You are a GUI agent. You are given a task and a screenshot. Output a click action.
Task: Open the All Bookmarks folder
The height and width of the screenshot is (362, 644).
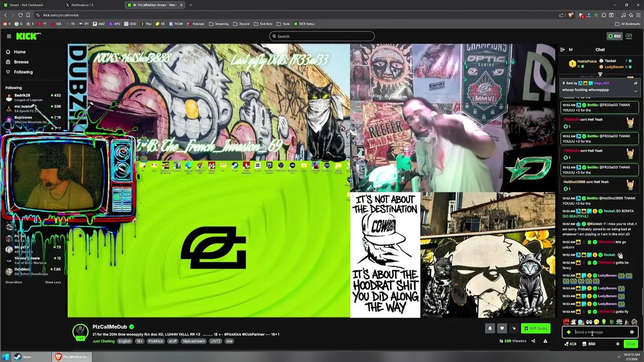(x=627, y=24)
